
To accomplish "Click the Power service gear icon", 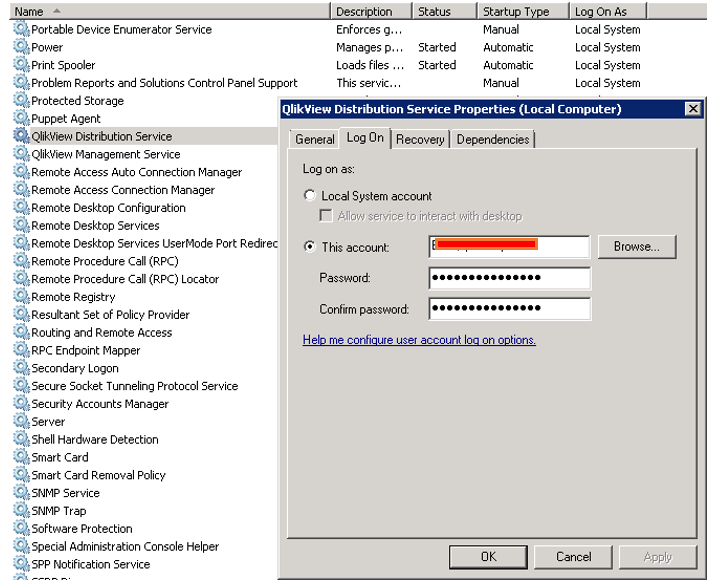I will 21,46.
